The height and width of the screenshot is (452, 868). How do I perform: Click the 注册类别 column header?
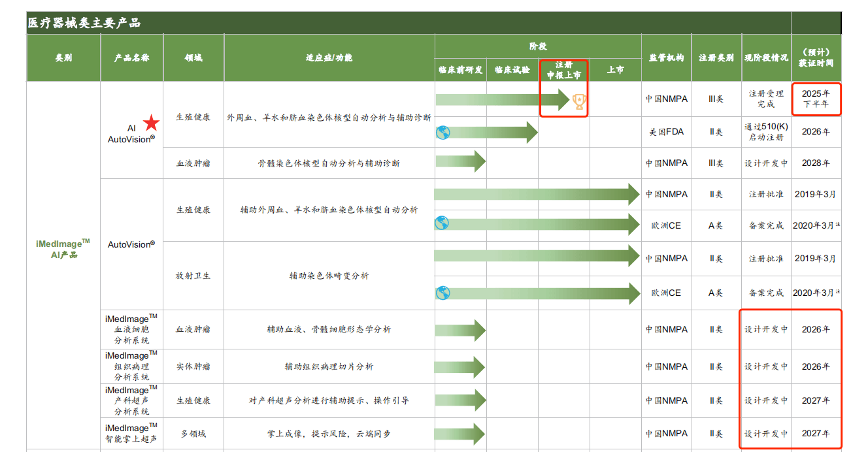(x=716, y=57)
